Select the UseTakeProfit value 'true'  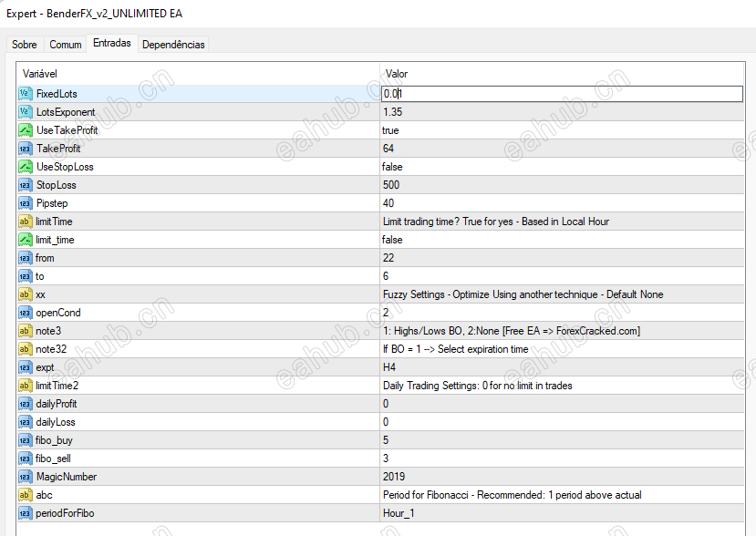tap(390, 130)
